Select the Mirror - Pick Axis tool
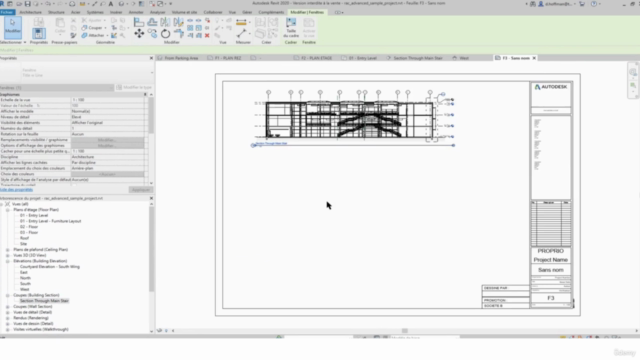The width and height of the screenshot is (640, 360). point(165,22)
